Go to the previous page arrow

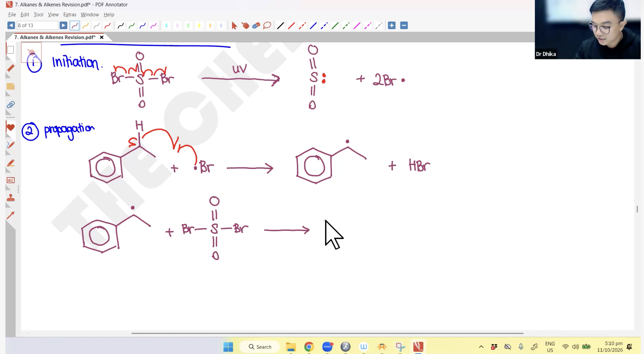[x=11, y=25]
